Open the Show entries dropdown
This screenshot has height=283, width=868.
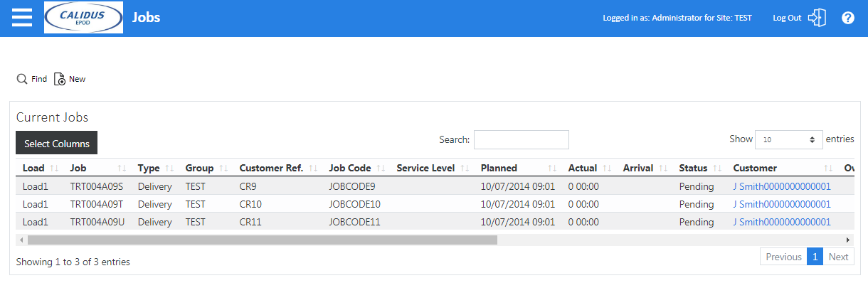[x=789, y=140]
